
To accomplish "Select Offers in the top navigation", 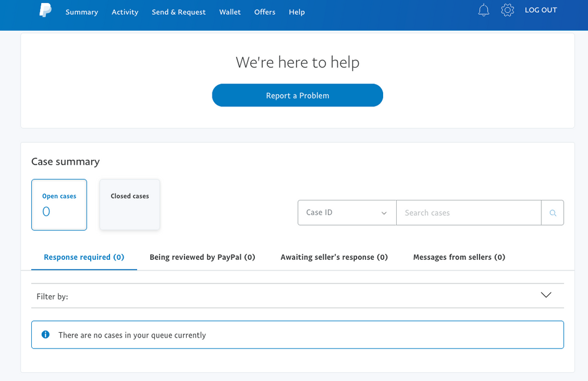I will 265,12.
